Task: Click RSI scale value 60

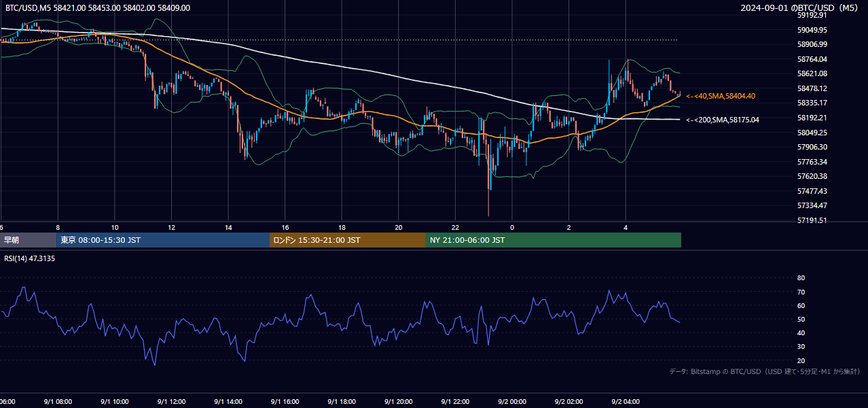Action: point(801,305)
